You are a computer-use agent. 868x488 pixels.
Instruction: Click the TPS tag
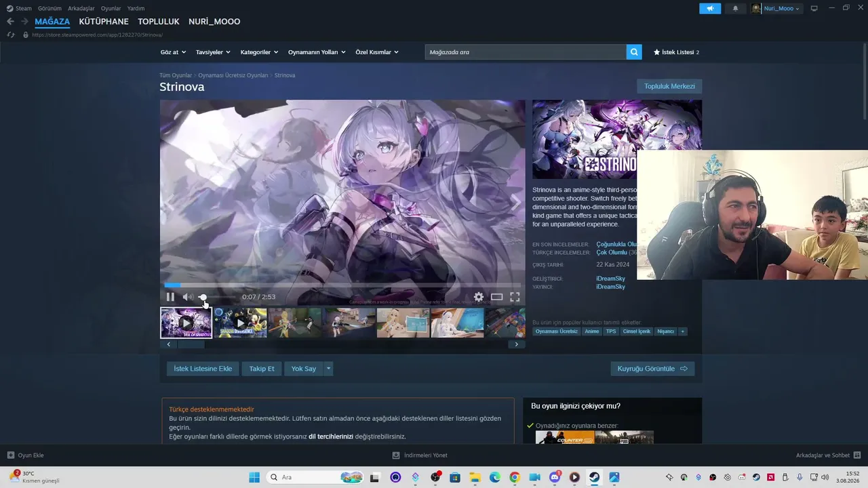[x=611, y=331]
